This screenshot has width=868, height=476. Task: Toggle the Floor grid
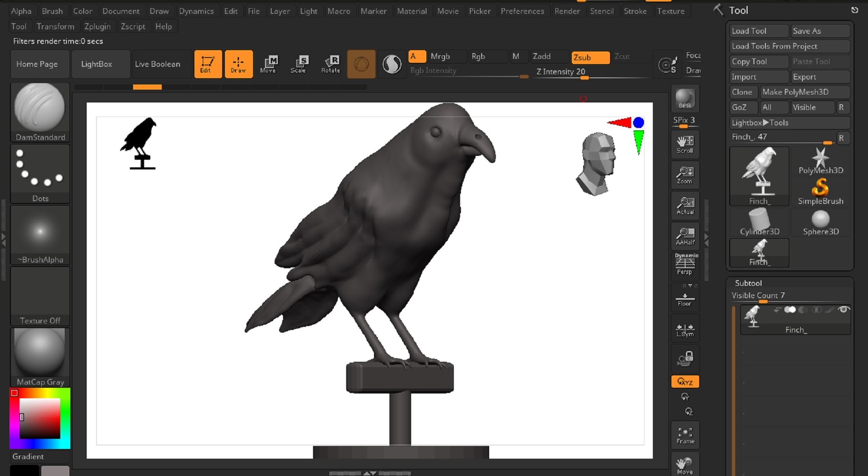[x=685, y=298]
